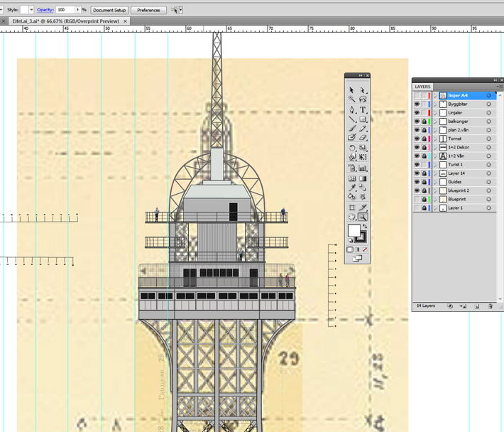Toggle visibility of the Tornet layer
The height and width of the screenshot is (432, 504).
(417, 139)
